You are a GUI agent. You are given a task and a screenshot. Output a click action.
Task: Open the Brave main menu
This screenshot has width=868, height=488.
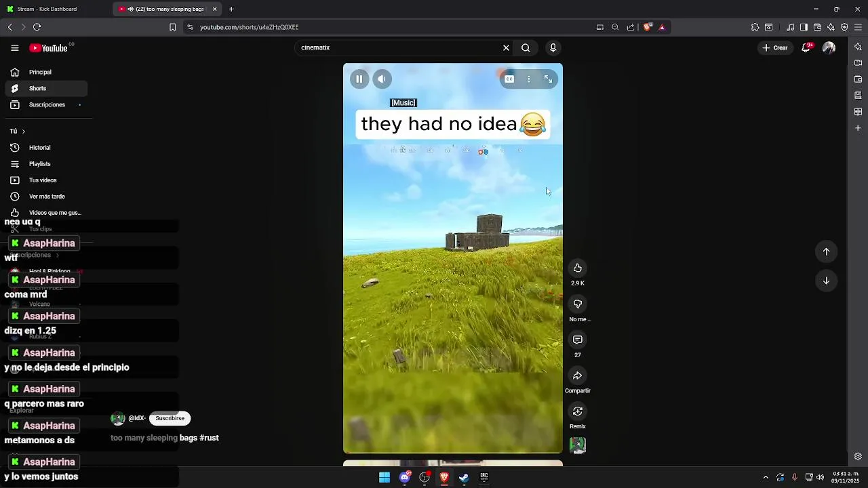point(858,27)
